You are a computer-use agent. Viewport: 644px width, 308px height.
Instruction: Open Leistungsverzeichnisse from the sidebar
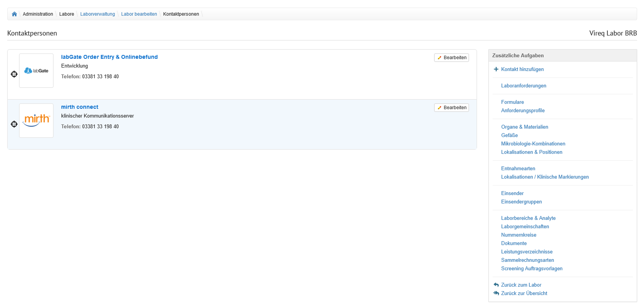coord(527,252)
